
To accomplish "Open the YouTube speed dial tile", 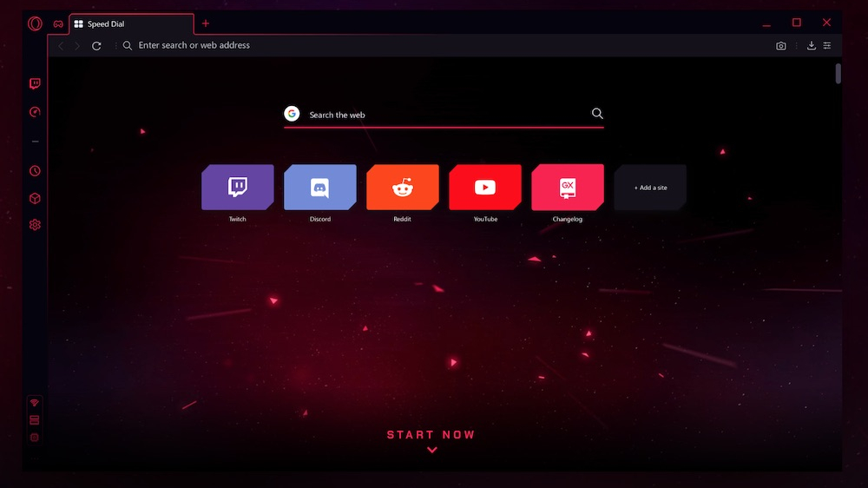I will [x=485, y=188].
